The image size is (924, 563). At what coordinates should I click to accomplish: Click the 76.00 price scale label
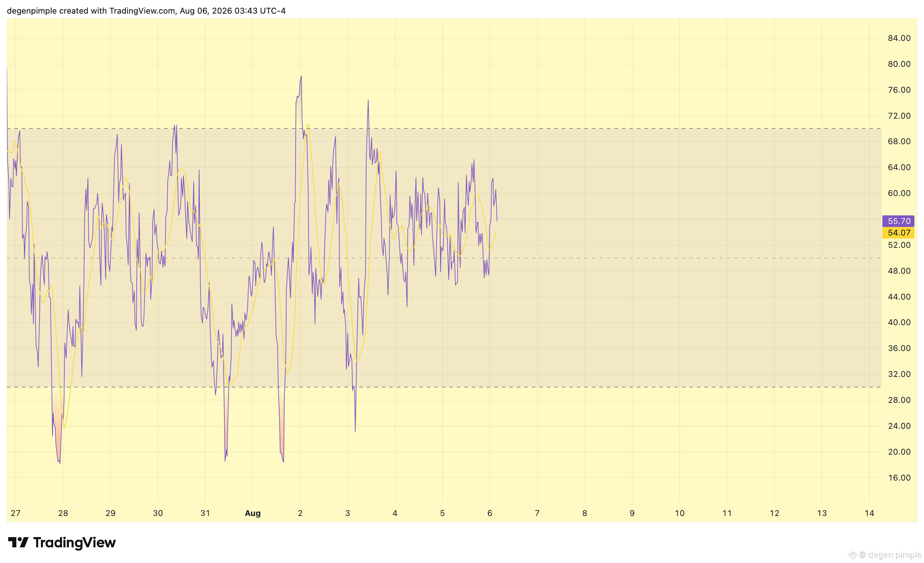(899, 90)
